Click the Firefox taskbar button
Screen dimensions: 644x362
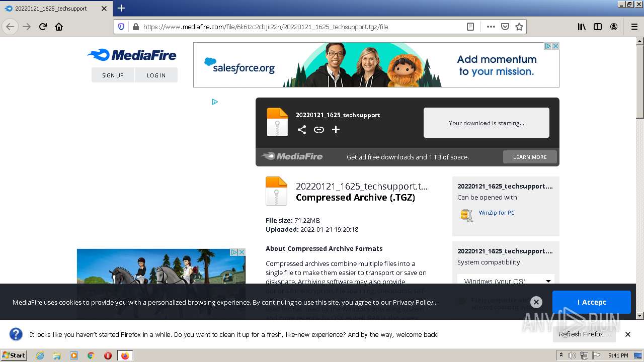[125, 355]
